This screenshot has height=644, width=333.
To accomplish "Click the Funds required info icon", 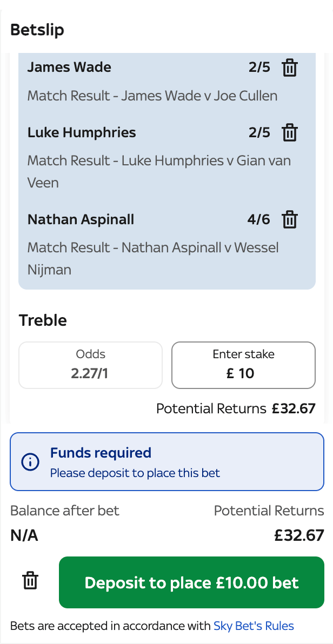I will point(30,461).
